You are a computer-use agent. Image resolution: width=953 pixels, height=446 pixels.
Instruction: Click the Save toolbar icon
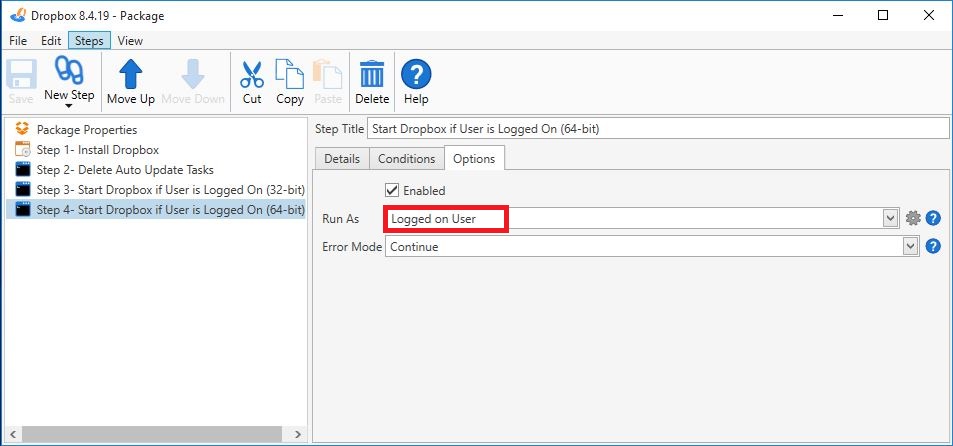coord(21,74)
